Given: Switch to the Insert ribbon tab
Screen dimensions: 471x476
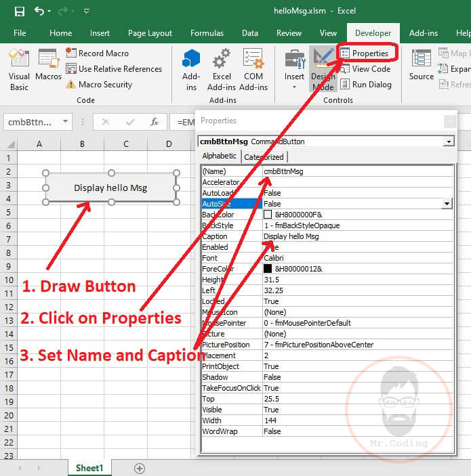Looking at the screenshot, I should click(x=100, y=33).
